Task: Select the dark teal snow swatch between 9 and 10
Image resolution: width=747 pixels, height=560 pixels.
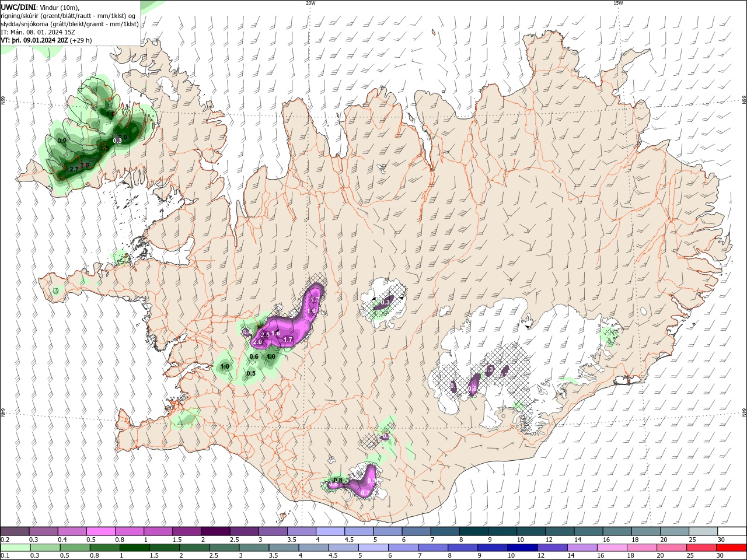Action: (501, 531)
